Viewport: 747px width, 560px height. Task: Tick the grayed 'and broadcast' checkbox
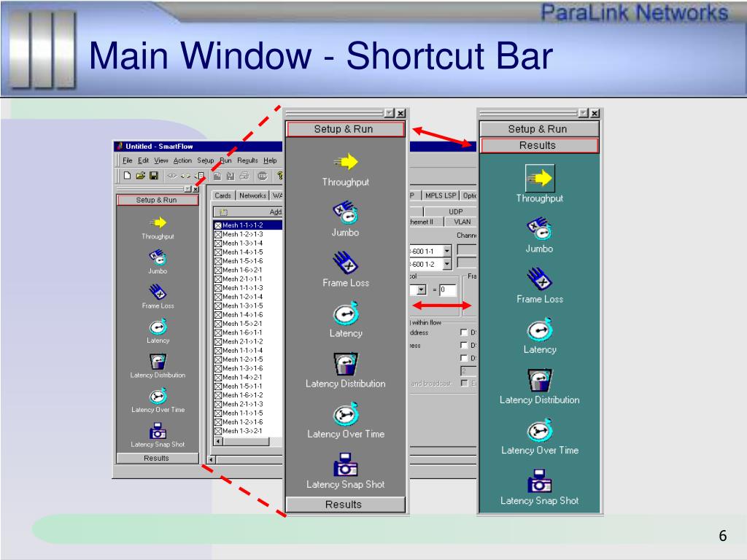click(464, 384)
